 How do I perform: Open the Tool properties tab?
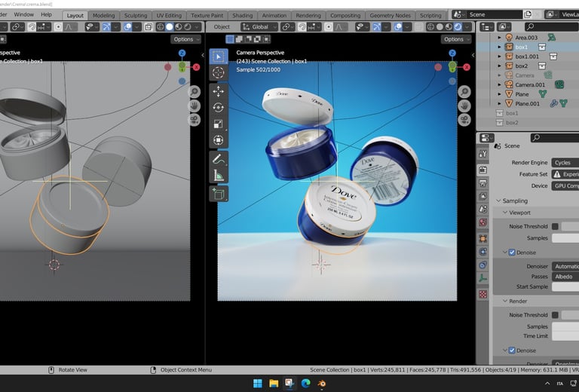coord(483,154)
